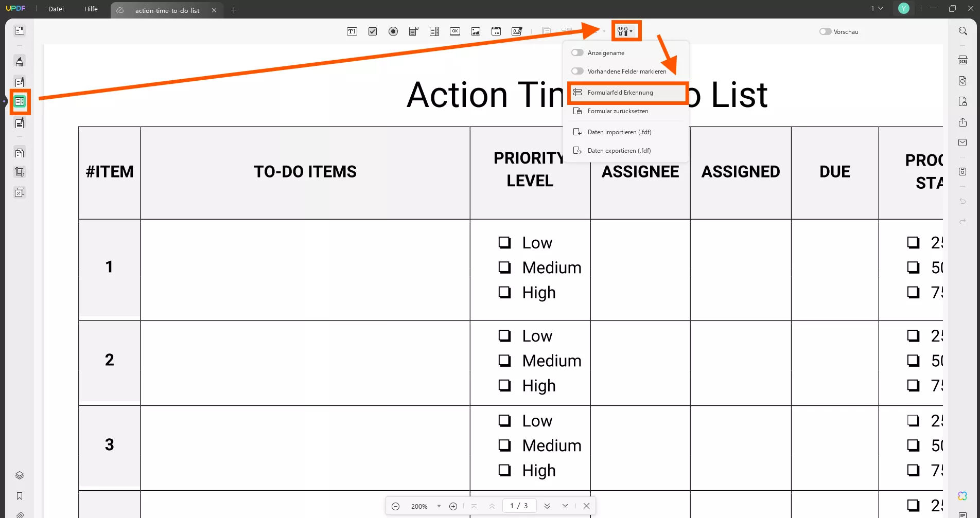Screen dimensions: 980x518
Task: Select the Text Field tool
Action: coord(352,31)
